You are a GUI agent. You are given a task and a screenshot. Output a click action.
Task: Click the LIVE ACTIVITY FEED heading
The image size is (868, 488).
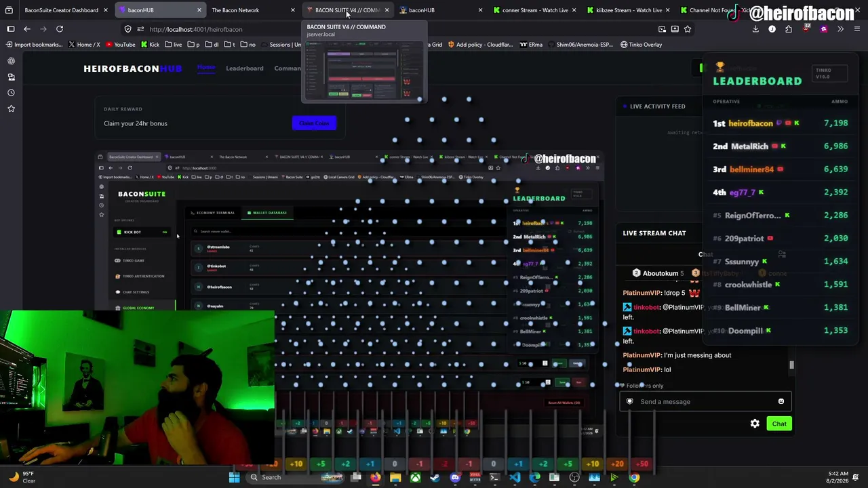tap(657, 106)
